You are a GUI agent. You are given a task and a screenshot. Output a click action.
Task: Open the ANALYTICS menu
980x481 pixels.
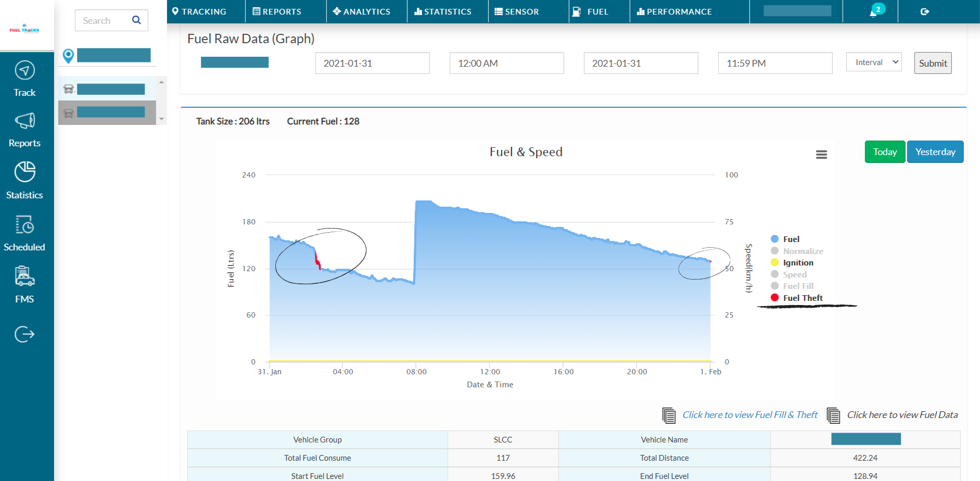[362, 11]
